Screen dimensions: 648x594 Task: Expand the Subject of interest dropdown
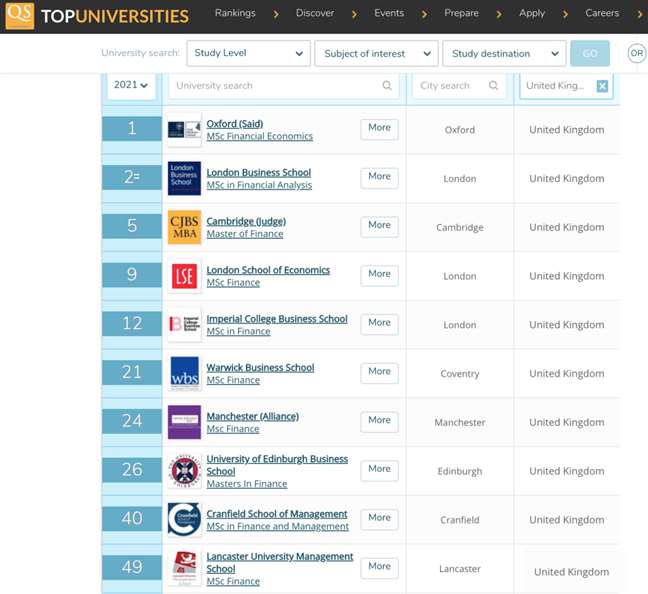(376, 53)
